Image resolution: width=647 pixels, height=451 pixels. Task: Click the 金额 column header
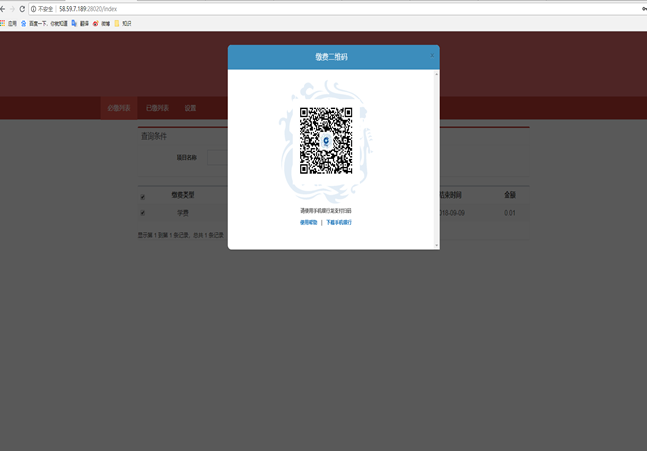[x=510, y=195]
